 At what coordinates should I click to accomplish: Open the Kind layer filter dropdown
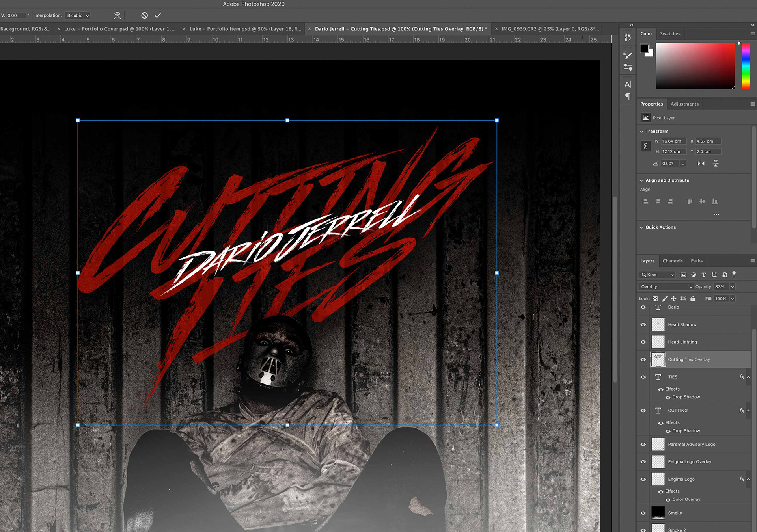(657, 275)
